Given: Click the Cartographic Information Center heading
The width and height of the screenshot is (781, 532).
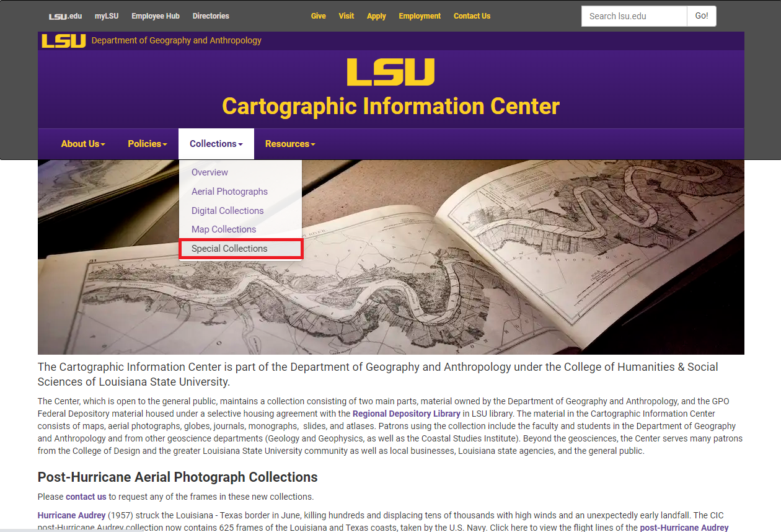Looking at the screenshot, I should (390, 106).
